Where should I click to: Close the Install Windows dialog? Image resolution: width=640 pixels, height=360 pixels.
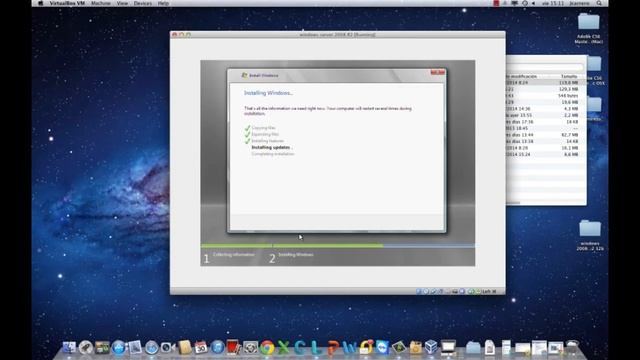pos(438,73)
